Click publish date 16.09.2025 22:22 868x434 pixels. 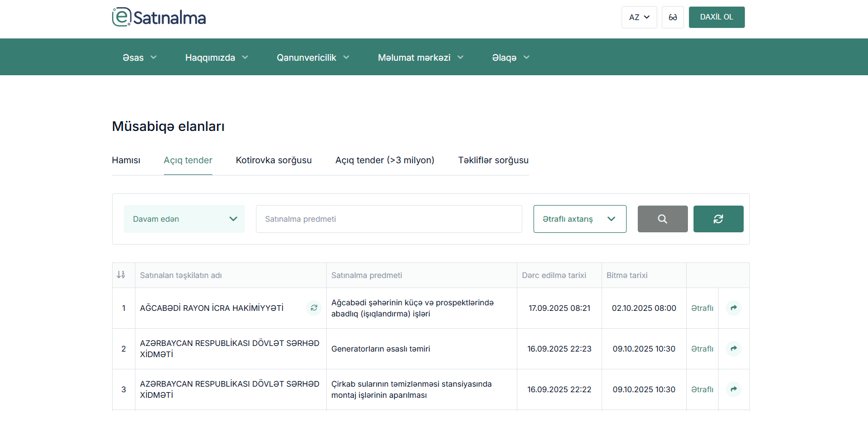tap(560, 389)
